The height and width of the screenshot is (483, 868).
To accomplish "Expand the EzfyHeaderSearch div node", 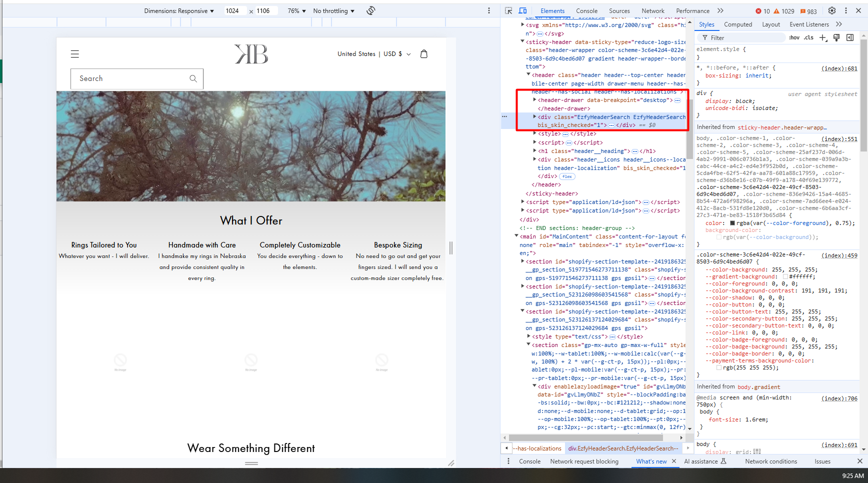I will coord(534,116).
